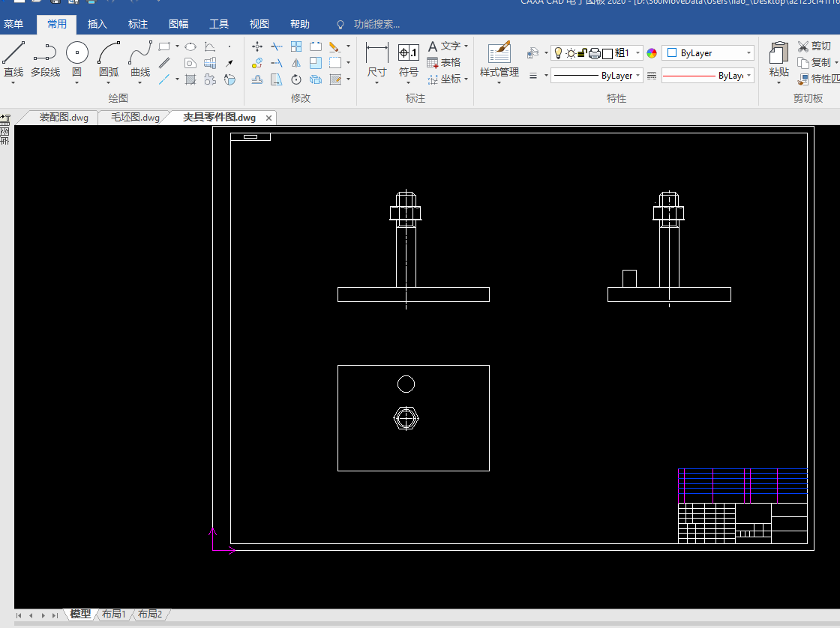Switch to the 帮助 ribbon tab
Viewport: 840px width, 628px height.
pyautogui.click(x=299, y=24)
